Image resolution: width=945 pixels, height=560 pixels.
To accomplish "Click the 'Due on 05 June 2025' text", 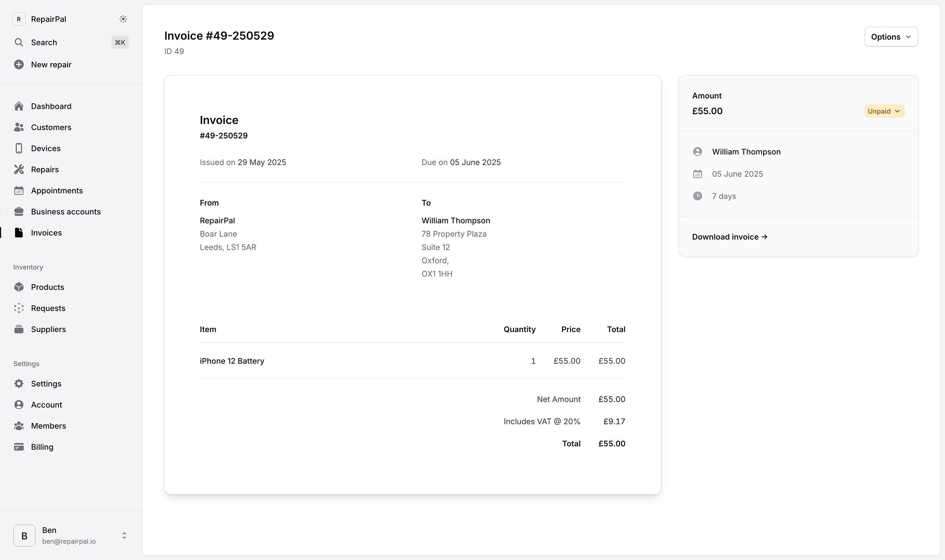I will (461, 162).
